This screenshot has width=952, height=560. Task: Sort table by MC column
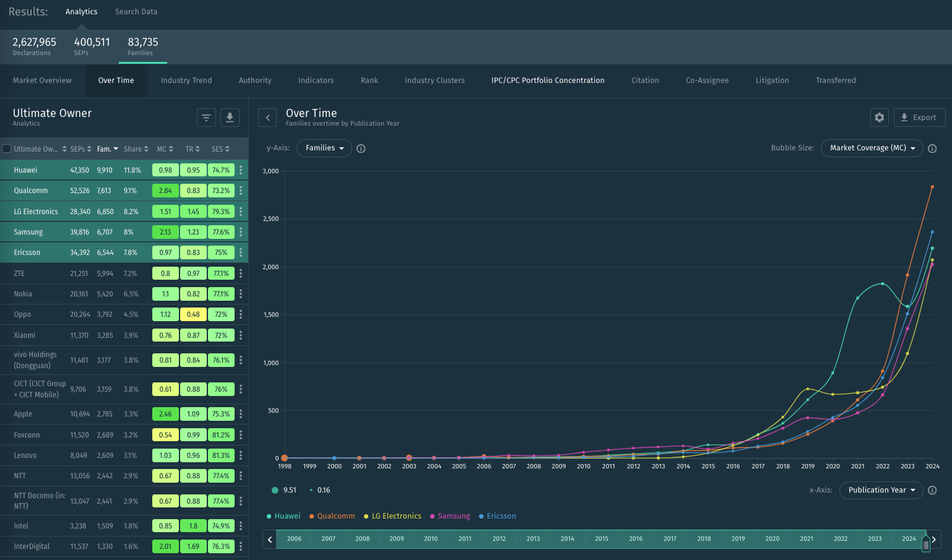pyautogui.click(x=165, y=149)
